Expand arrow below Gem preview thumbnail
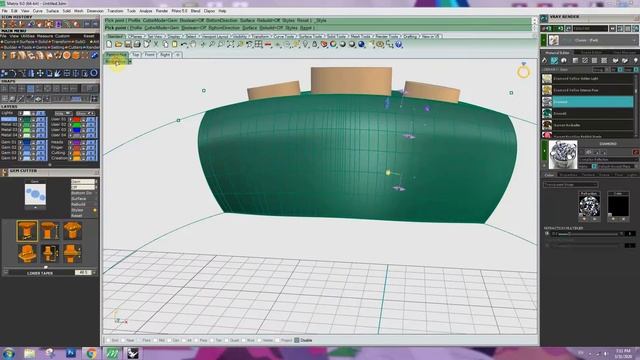This screenshot has height=360, width=640. 35,208
